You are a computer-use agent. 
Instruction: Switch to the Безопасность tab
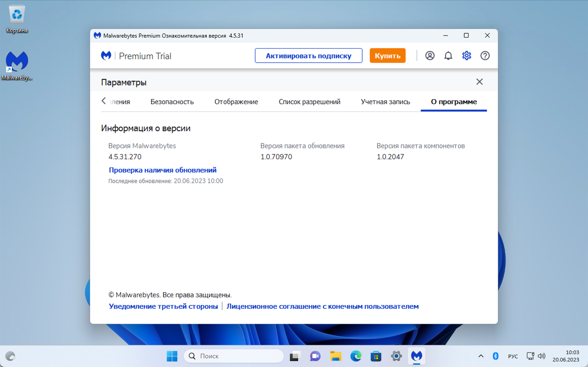point(172,102)
